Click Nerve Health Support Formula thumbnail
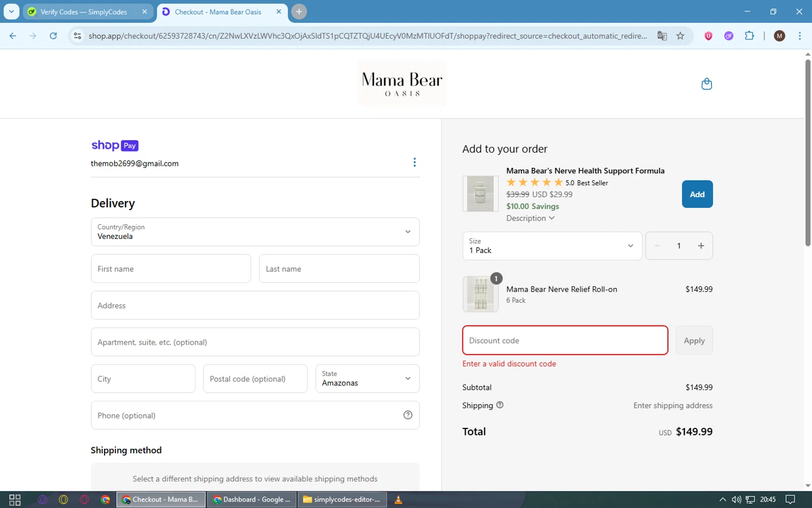Viewport: 812px width, 508px height. [481, 193]
